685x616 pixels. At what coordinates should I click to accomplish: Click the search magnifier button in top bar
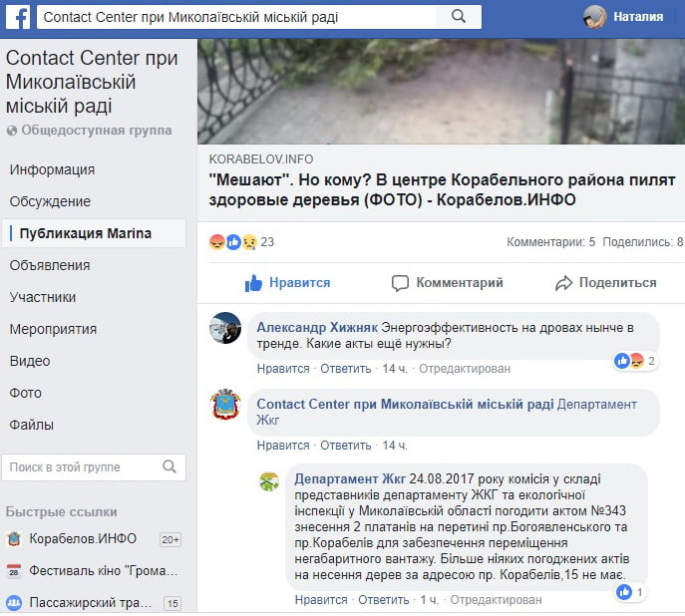tap(459, 17)
